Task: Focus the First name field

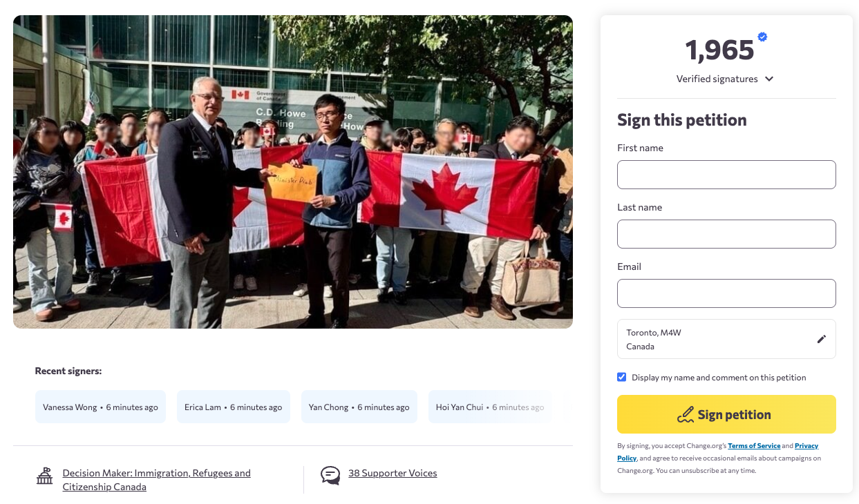Action: (726, 175)
